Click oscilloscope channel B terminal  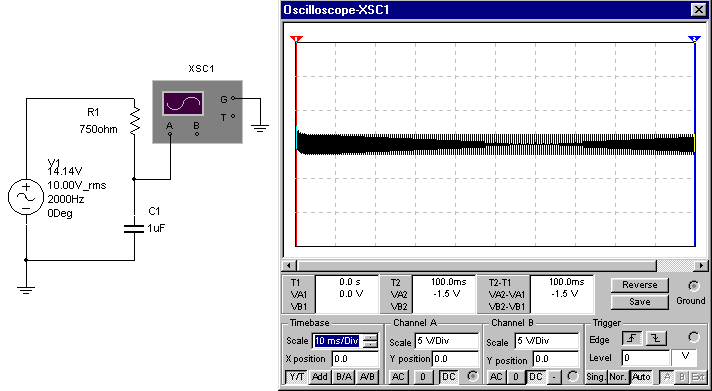197,134
